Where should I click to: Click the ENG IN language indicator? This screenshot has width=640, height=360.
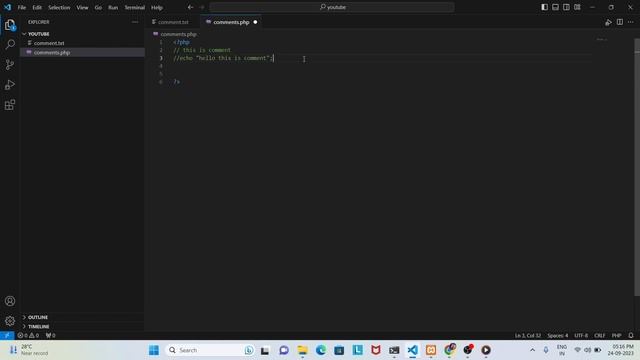click(x=562, y=350)
